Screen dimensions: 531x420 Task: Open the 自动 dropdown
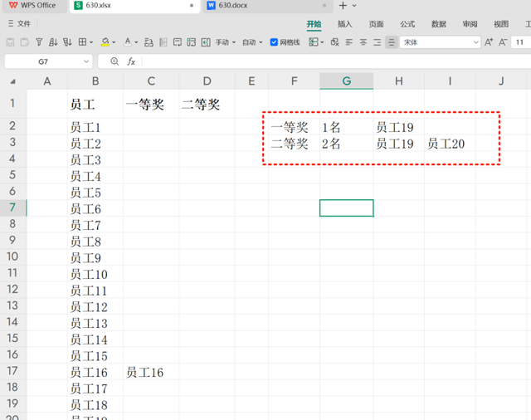coord(252,42)
